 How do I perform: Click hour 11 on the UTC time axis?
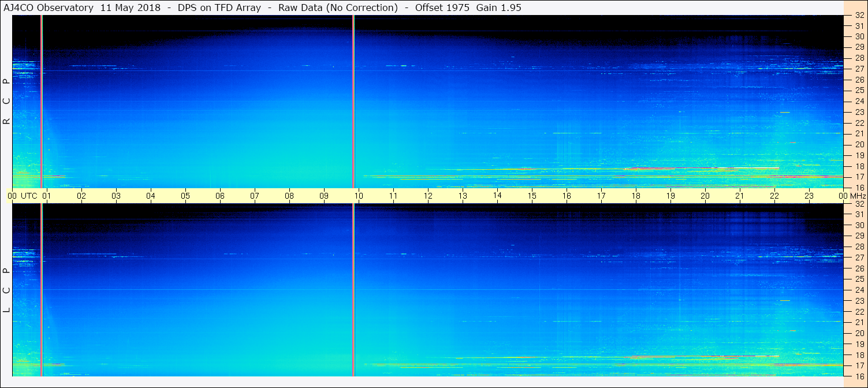393,196
